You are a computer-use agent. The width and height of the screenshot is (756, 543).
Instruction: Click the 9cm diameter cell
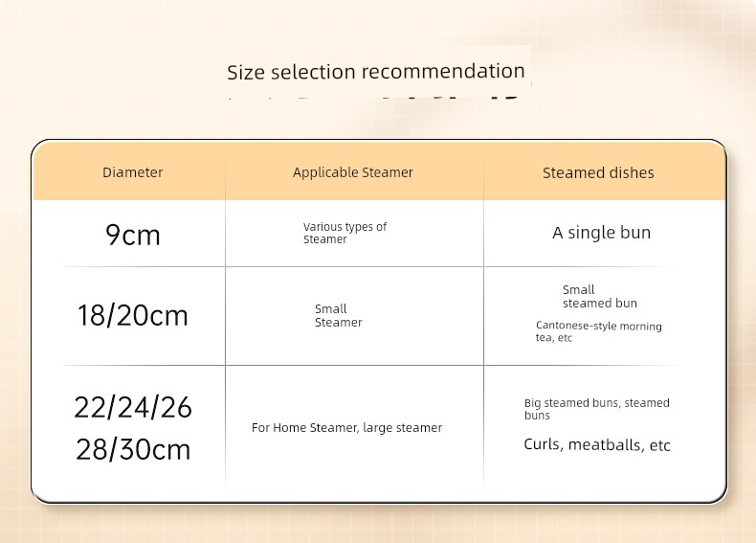click(133, 235)
